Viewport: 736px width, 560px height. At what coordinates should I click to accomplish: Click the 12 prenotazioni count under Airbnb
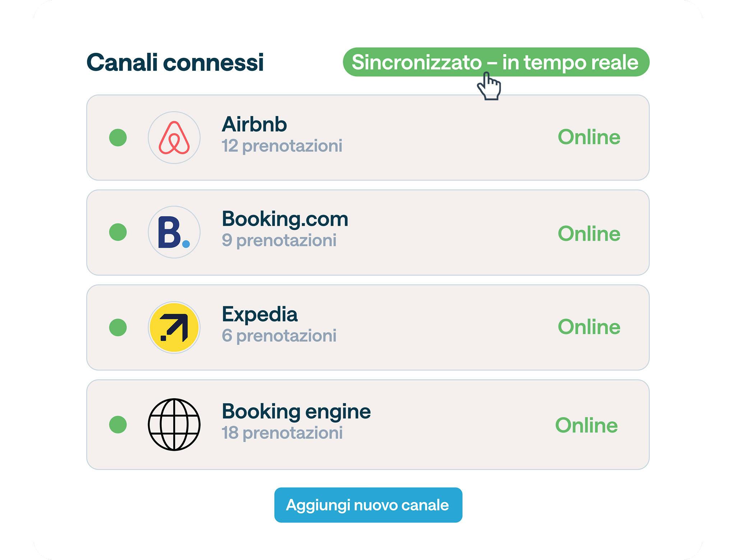click(282, 146)
